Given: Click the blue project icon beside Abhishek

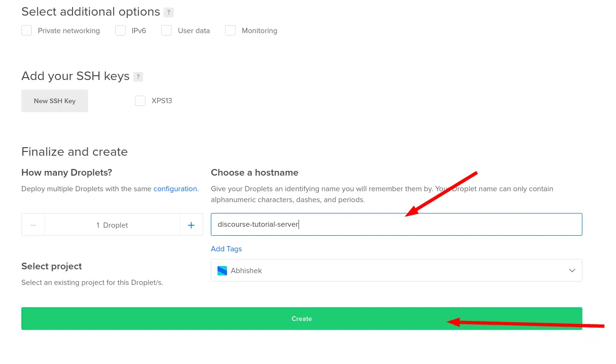Looking at the screenshot, I should click(222, 271).
